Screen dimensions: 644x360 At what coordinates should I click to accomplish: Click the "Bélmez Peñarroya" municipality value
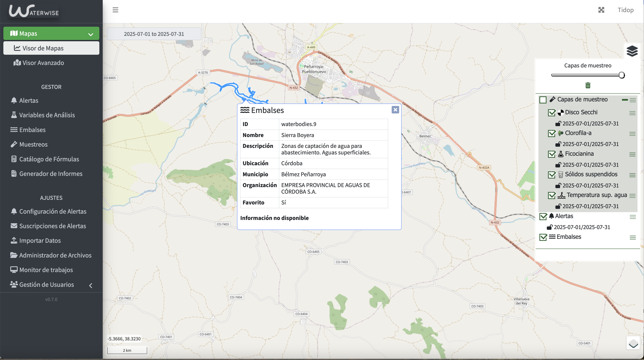(x=304, y=174)
